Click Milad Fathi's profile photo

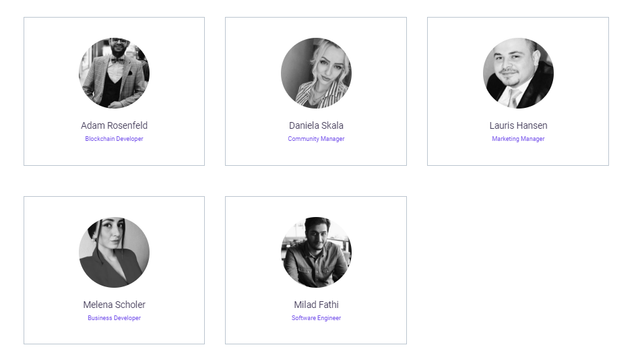(316, 252)
